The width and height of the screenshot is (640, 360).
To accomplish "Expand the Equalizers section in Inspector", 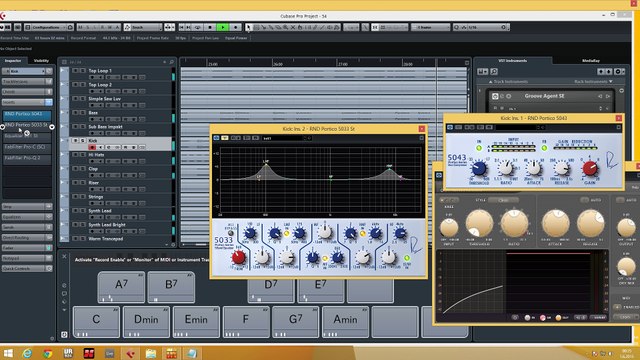I will [27, 217].
